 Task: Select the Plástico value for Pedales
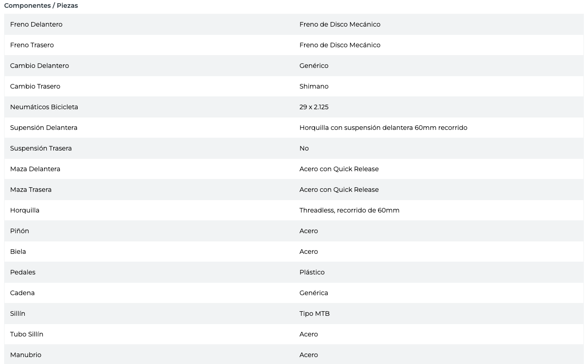pos(312,272)
